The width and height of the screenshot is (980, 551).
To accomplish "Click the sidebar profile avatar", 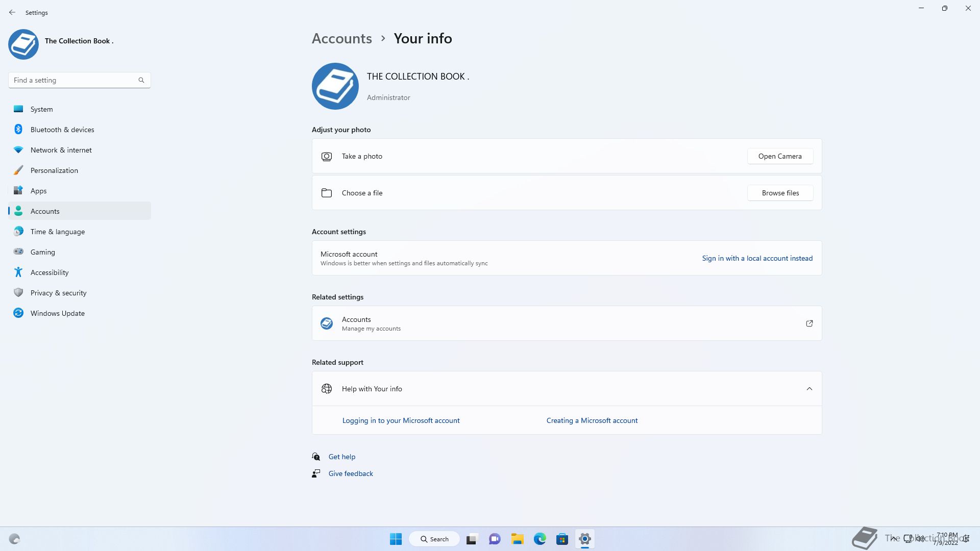I will pos(23,44).
